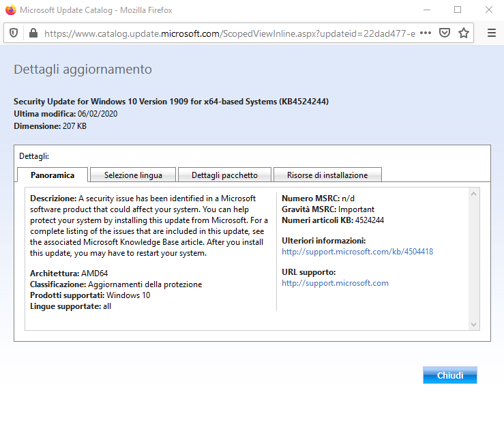Save page to Pocket icon
The height and width of the screenshot is (427, 504).
pos(445,33)
